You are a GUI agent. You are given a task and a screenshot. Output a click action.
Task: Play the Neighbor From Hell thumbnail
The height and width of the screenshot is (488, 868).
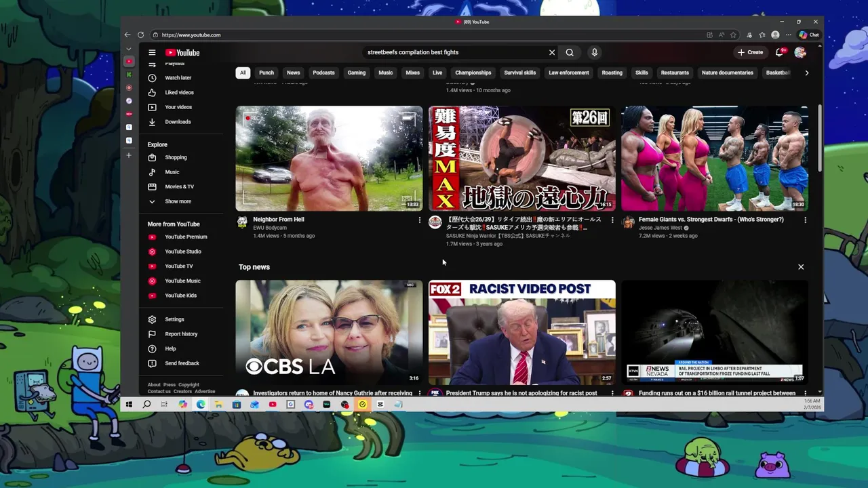[x=329, y=158]
